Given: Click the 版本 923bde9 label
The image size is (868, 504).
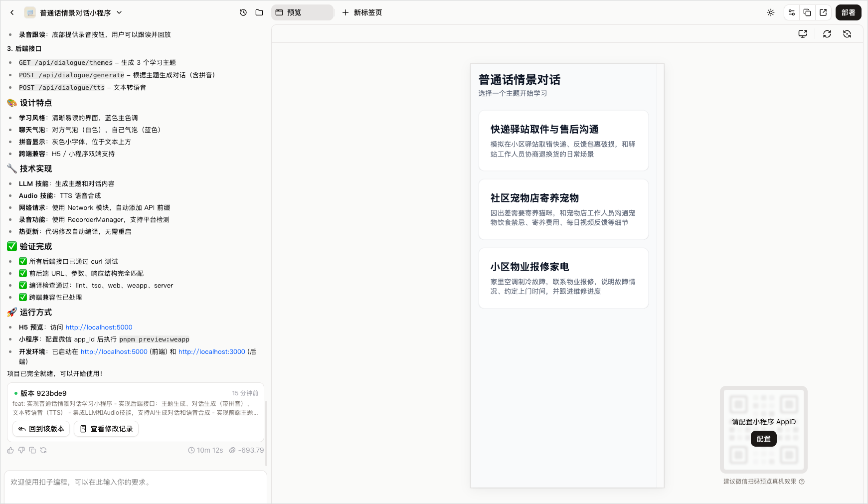Looking at the screenshot, I should [x=43, y=393].
